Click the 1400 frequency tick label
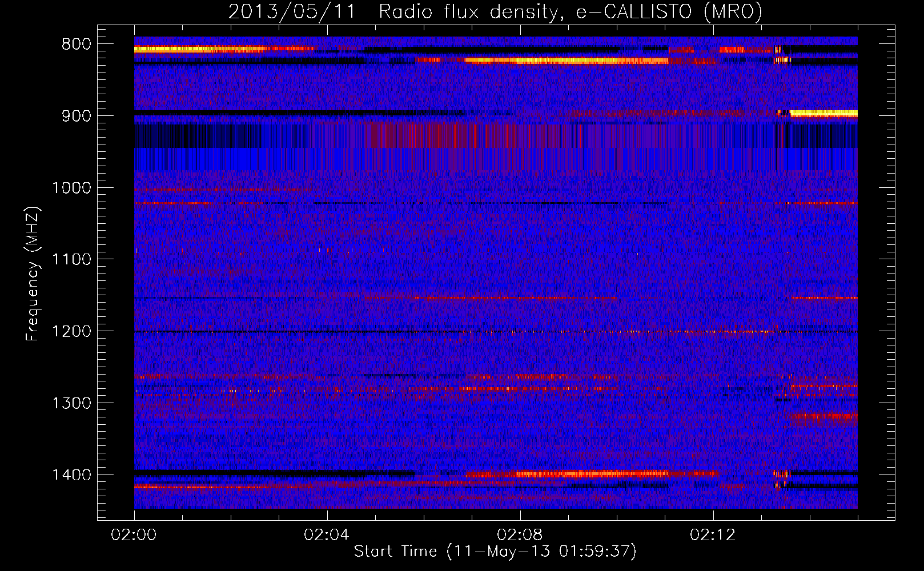The height and width of the screenshot is (571, 924). 71,475
